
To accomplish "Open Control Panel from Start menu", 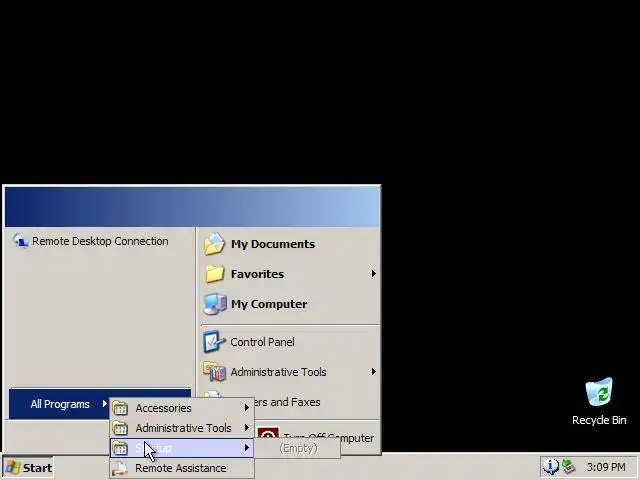I will pyautogui.click(x=290, y=342).
